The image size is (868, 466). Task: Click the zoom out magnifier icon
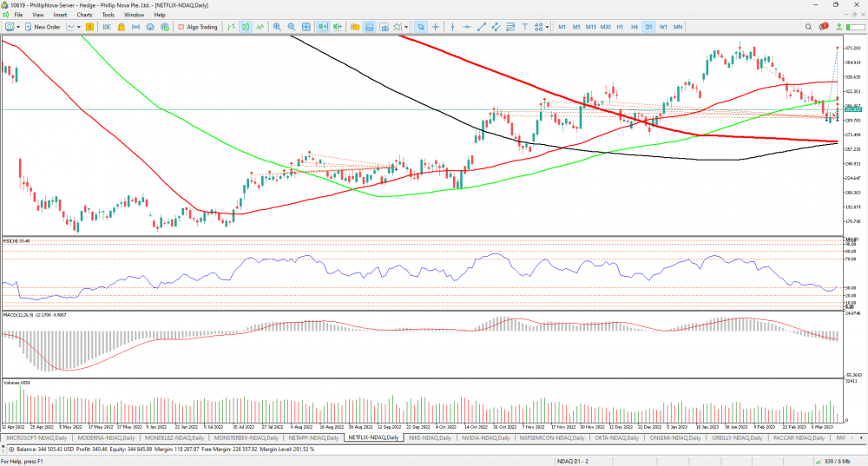(292, 27)
